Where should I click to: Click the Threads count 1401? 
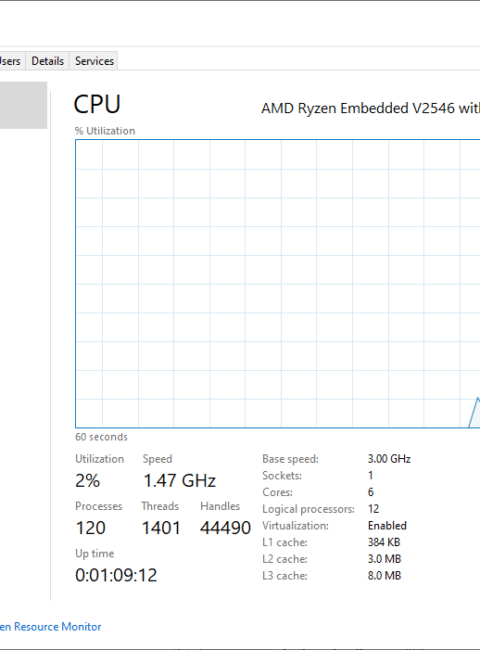click(x=161, y=528)
